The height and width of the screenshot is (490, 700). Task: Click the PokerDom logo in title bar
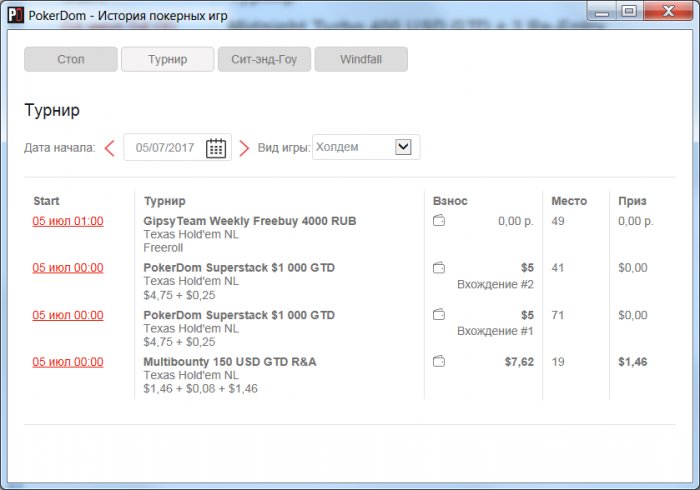click(15, 15)
